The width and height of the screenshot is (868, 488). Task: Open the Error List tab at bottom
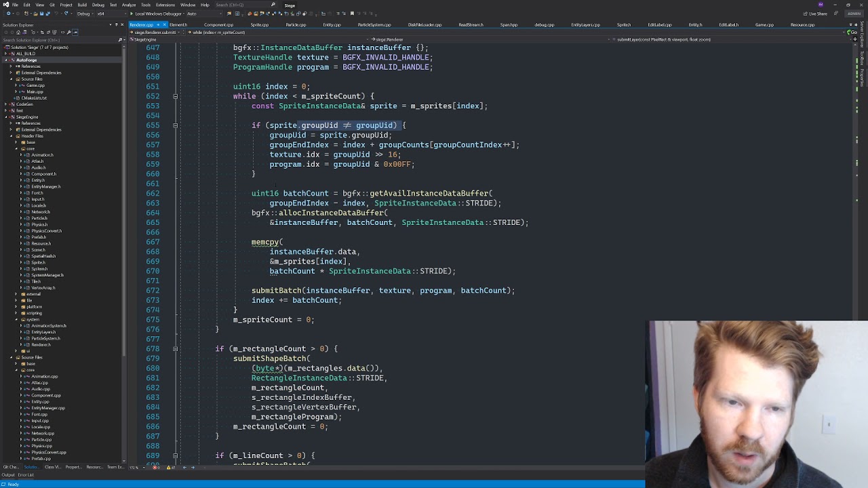coord(26,475)
